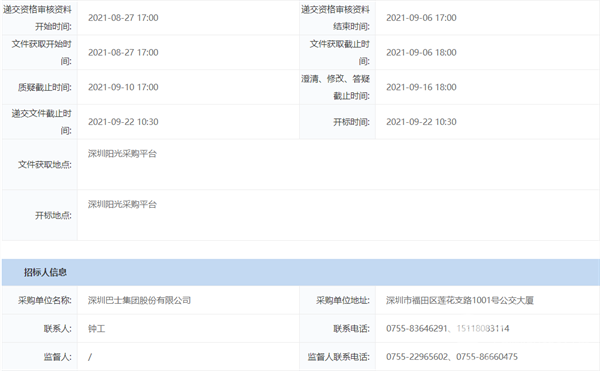Click the 监督人联系电话 label
The height and width of the screenshot is (371, 600).
tap(339, 357)
